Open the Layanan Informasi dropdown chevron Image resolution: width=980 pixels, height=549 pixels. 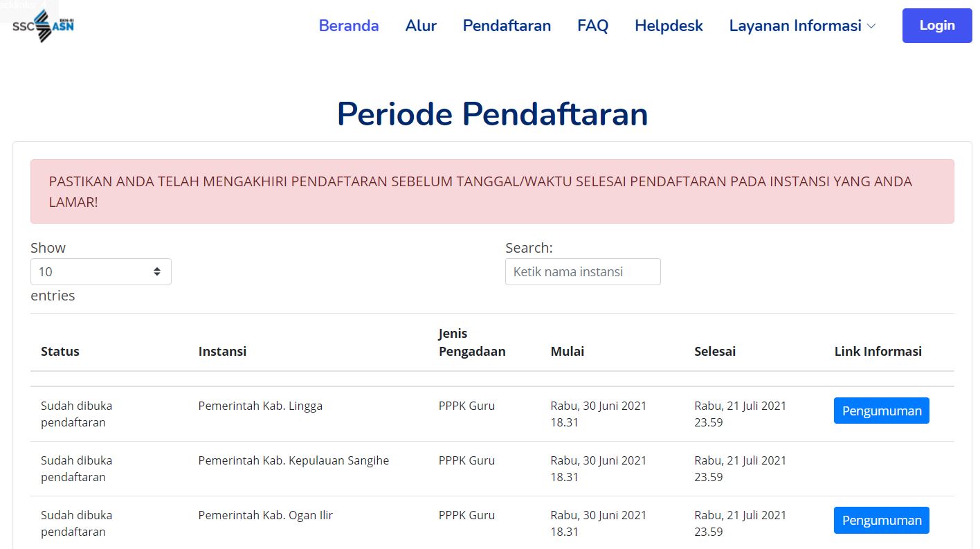coord(872,26)
